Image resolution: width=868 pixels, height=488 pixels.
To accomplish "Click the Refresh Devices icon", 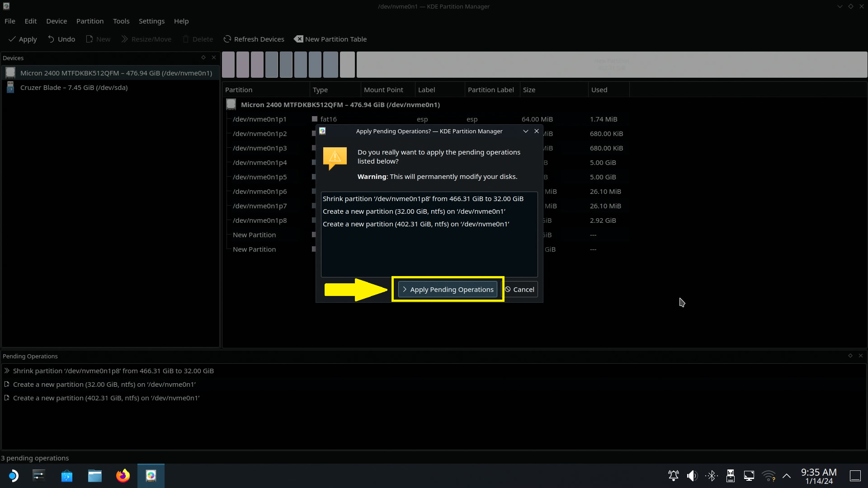I will point(227,39).
